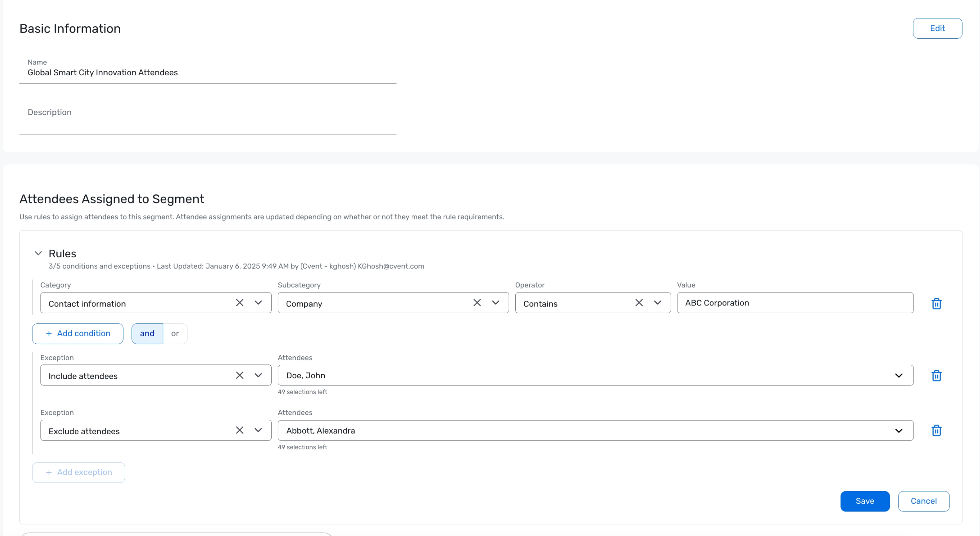The width and height of the screenshot is (980, 536).
Task: Open the Operator Contains dropdown arrow
Action: (657, 303)
